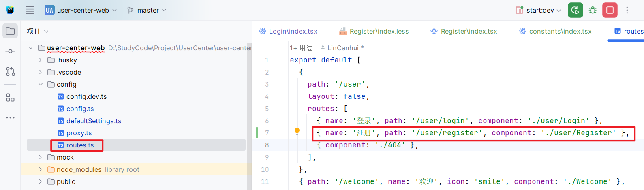644x190 pixels.
Task: Expand the node_modules folder
Action: pos(41,169)
